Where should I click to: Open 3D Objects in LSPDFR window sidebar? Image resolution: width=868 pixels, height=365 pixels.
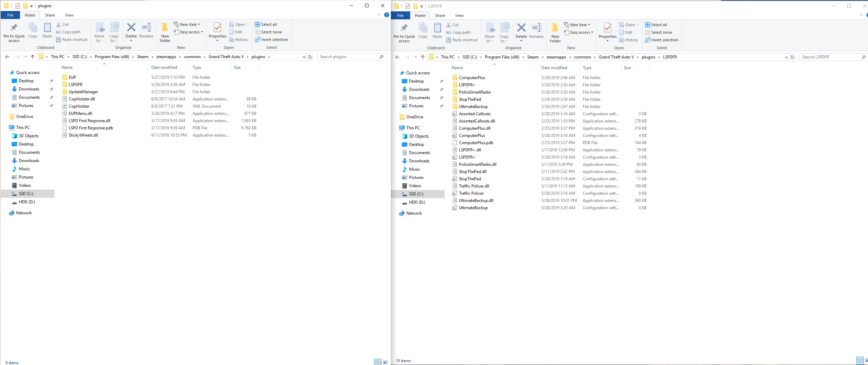tap(419, 136)
